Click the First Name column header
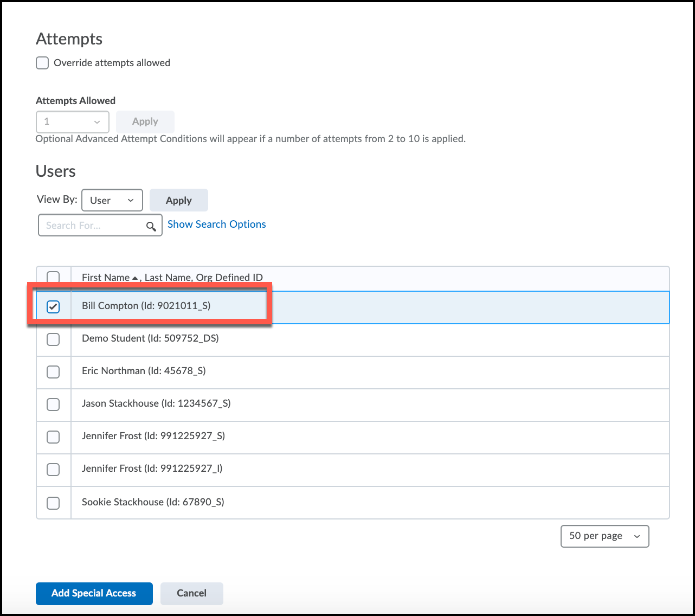Screen dimensions: 695x616 pyautogui.click(x=106, y=278)
